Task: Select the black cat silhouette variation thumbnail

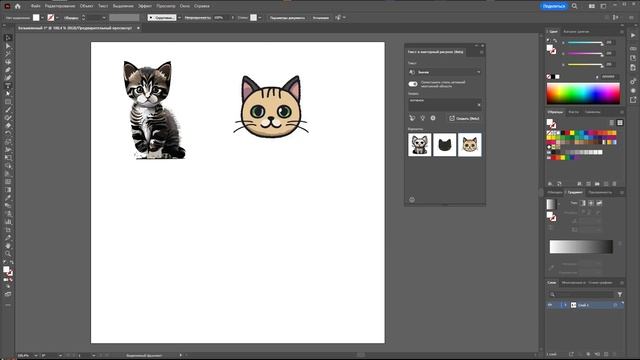Action: click(x=444, y=144)
